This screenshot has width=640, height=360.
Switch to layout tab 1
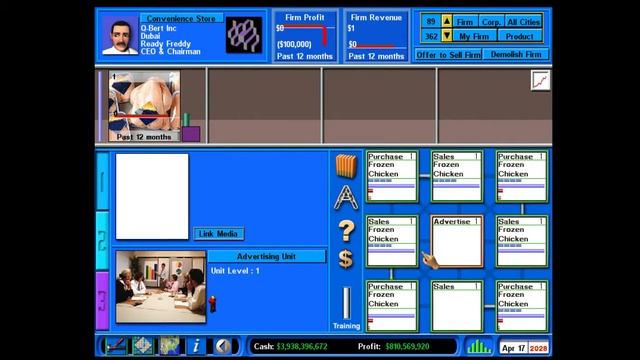(x=102, y=181)
